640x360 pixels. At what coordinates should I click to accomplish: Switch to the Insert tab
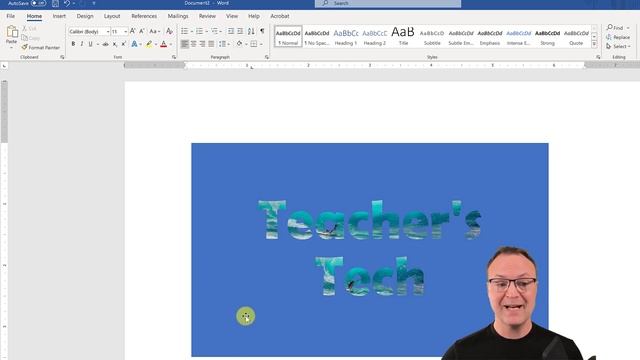[x=59, y=16]
